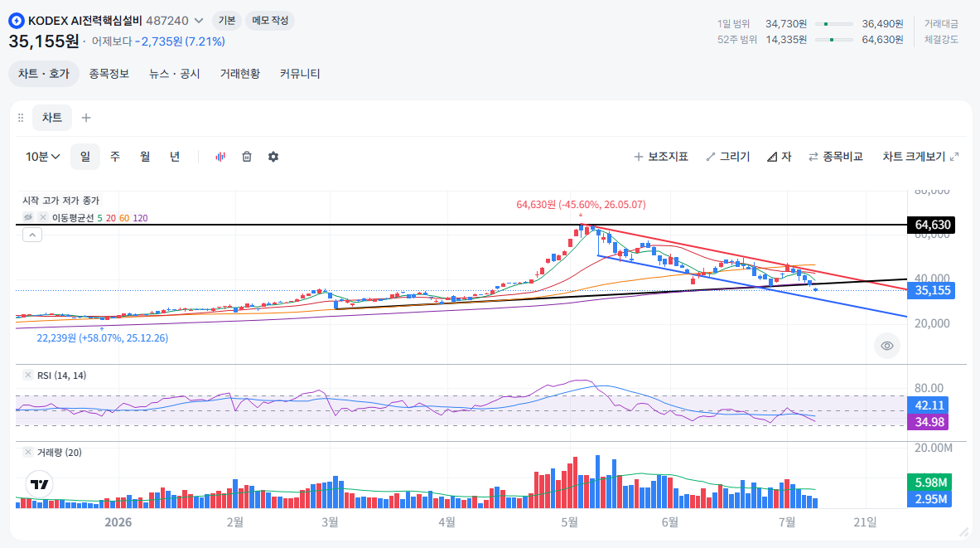The image size is (980, 548).
Task: Click the panel drag handle dots icon
Action: click(21, 118)
